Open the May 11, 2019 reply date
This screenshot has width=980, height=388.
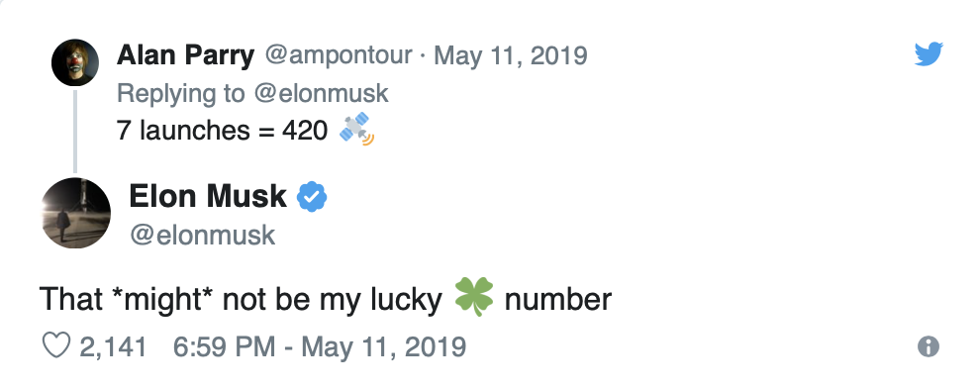tap(510, 55)
